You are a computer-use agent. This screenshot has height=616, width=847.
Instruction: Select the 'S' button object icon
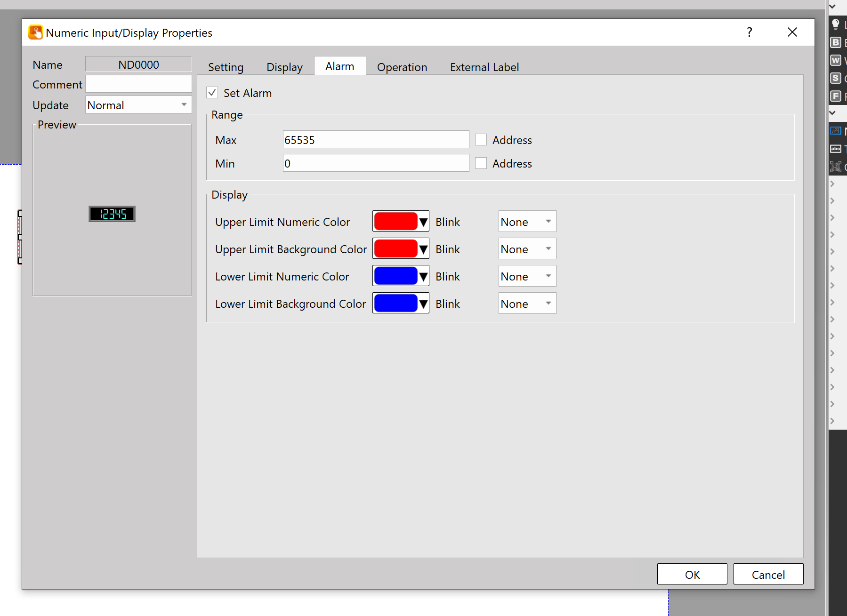pos(836,78)
